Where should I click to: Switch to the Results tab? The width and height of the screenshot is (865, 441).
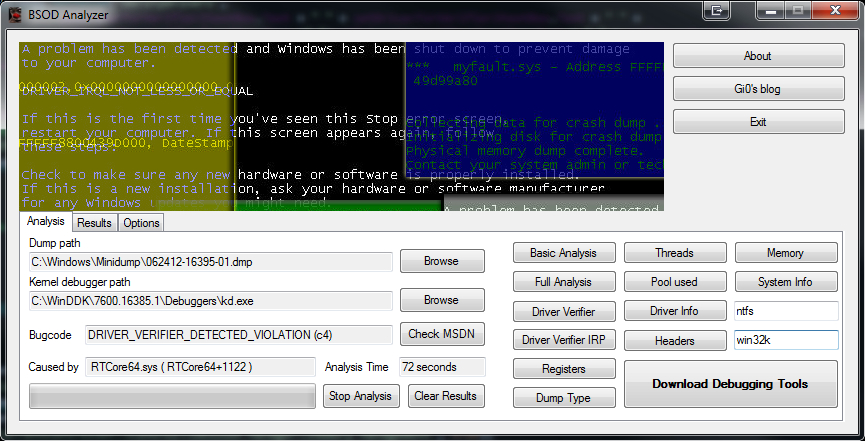click(x=94, y=223)
